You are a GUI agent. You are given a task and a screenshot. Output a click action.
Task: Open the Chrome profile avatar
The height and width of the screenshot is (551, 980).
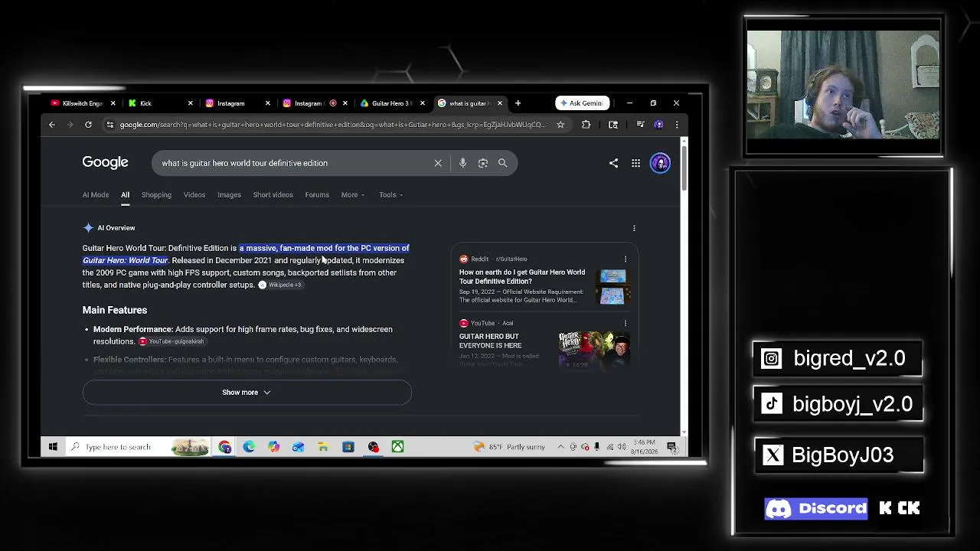click(x=659, y=125)
